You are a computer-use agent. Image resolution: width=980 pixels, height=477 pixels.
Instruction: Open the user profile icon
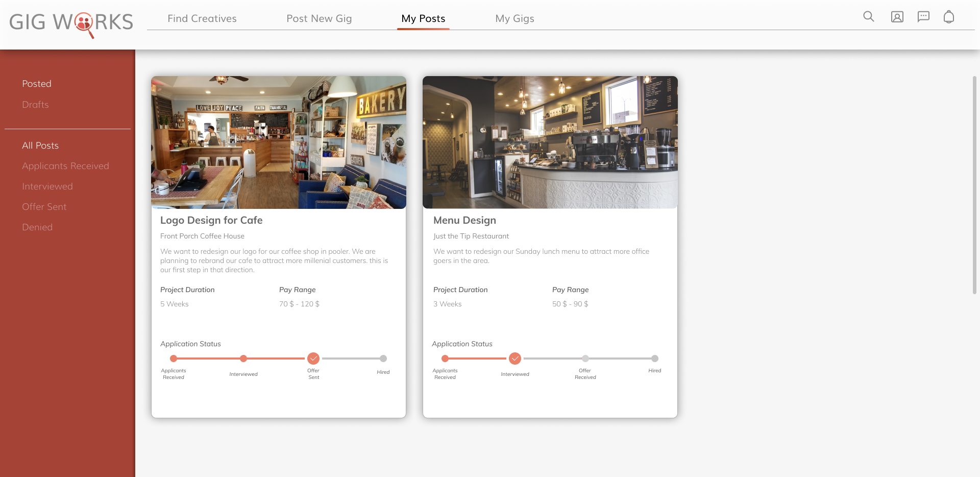coord(897,17)
